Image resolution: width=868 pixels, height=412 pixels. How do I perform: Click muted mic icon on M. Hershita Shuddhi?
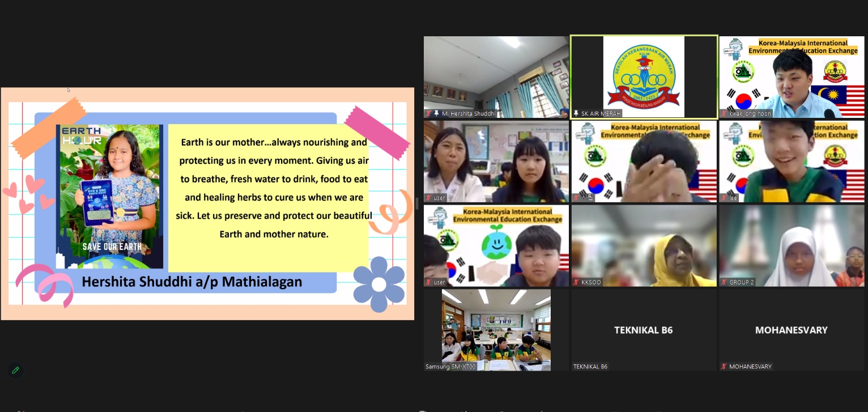(x=429, y=113)
